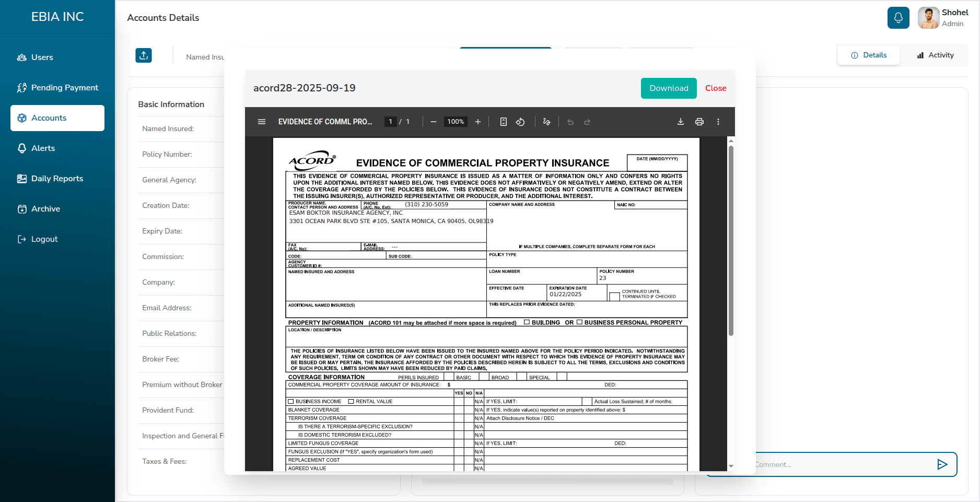Tick the RENTAL VALUE checkbox
The image size is (980, 502).
pyautogui.click(x=351, y=402)
